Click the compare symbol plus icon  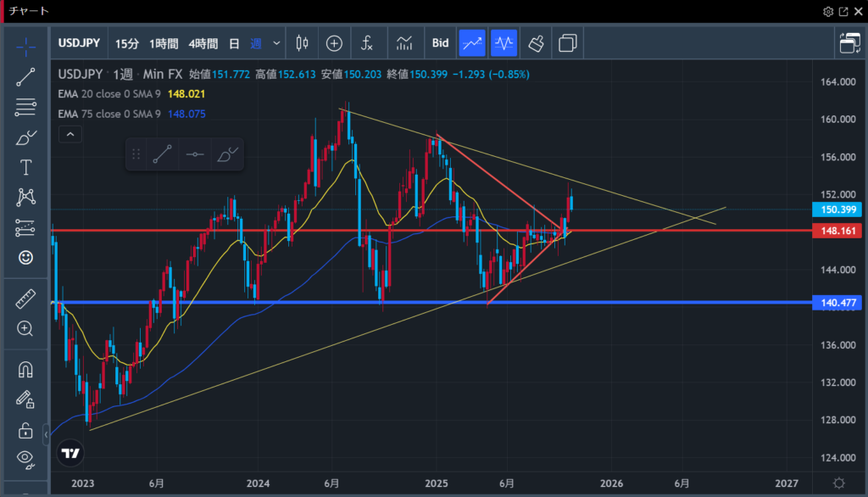pos(334,42)
